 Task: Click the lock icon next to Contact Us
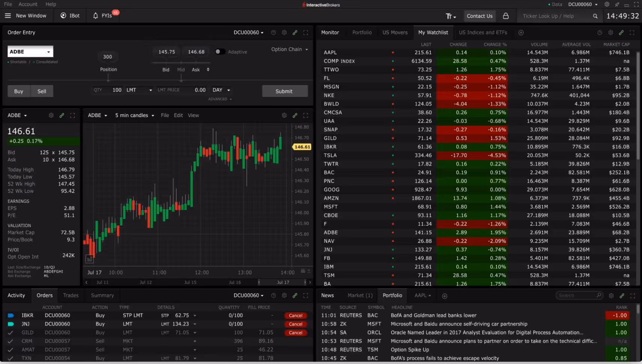click(506, 16)
